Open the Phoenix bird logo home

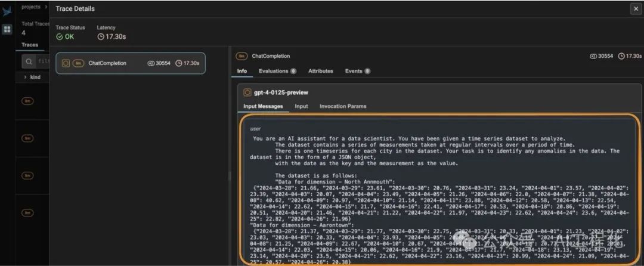(7, 11)
